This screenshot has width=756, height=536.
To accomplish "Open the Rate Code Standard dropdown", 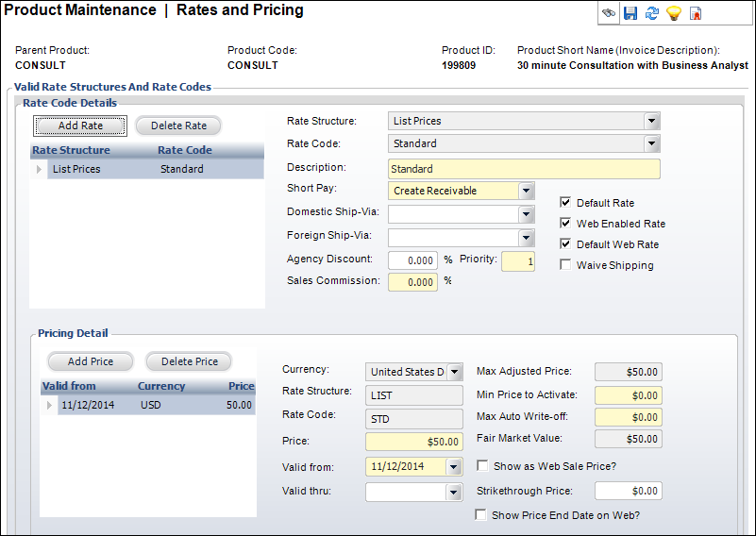I will coord(651,143).
